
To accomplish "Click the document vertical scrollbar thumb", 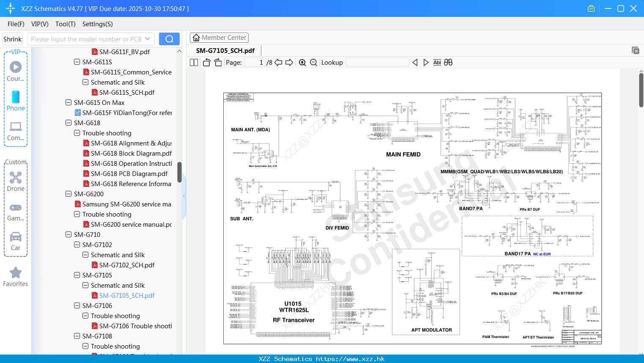I will click(x=641, y=90).
